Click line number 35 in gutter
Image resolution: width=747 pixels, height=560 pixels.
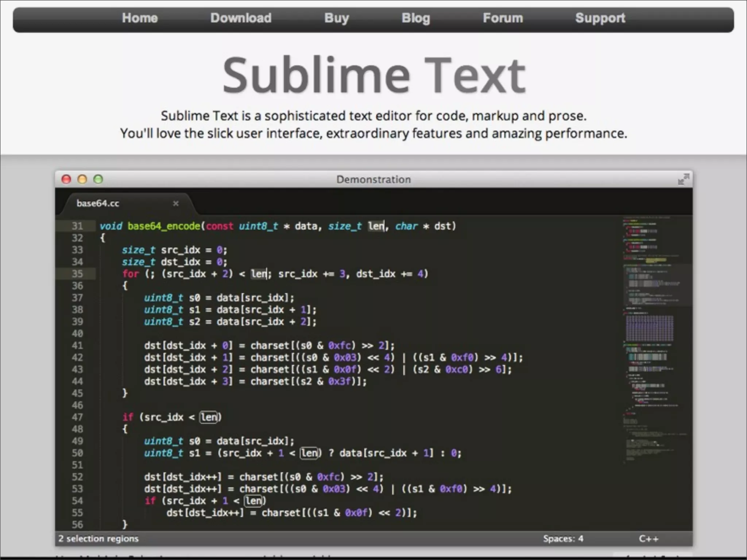[77, 274]
